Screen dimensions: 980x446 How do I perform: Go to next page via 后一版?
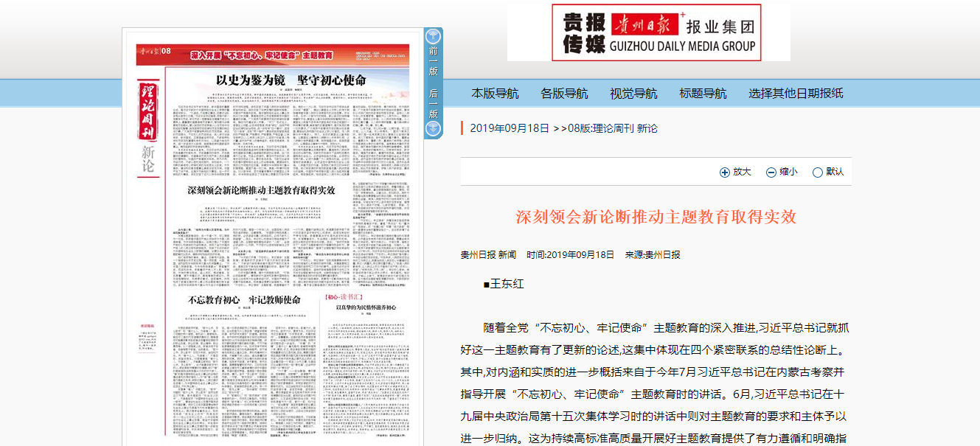[434, 103]
